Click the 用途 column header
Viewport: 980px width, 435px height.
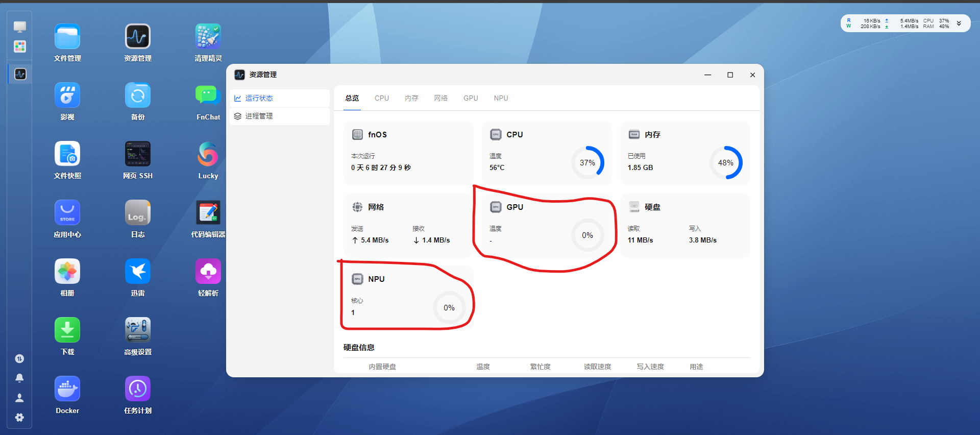click(x=696, y=367)
